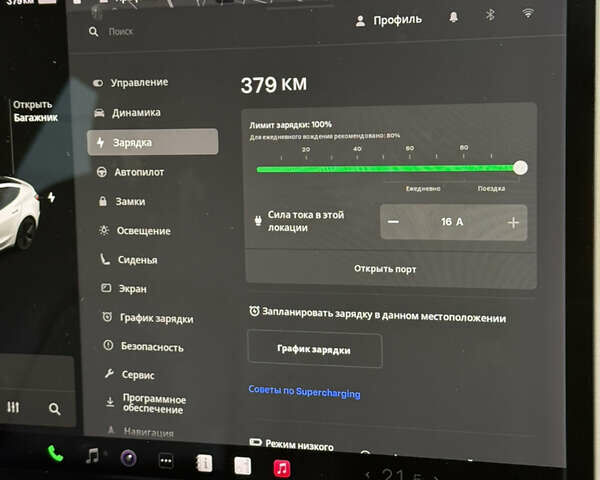
Task: Open the Навигация settings item
Action: 141,432
